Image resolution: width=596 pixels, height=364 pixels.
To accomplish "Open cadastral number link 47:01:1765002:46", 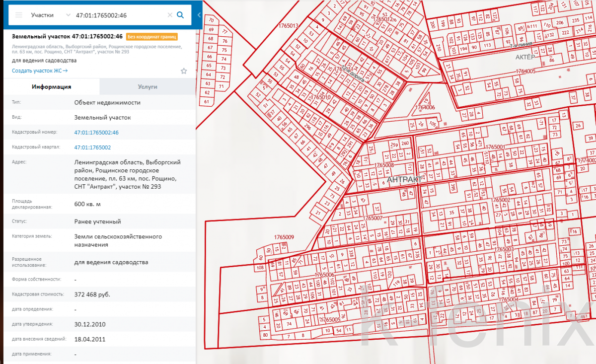I will coord(96,133).
